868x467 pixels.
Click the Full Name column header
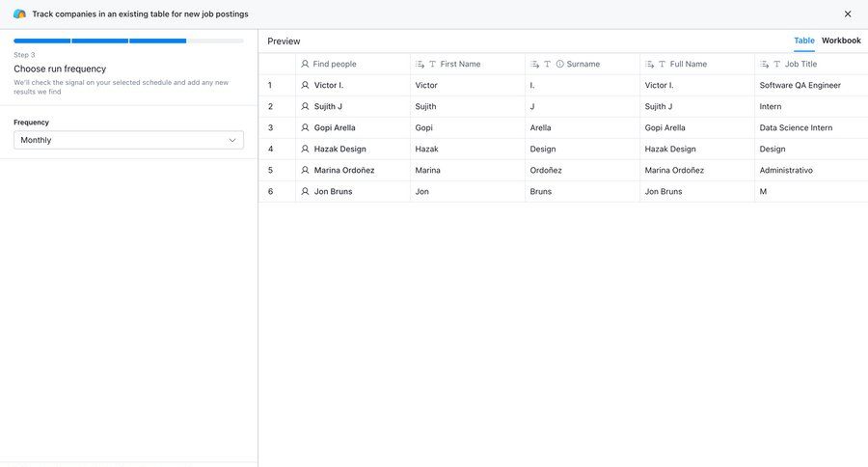pyautogui.click(x=697, y=64)
